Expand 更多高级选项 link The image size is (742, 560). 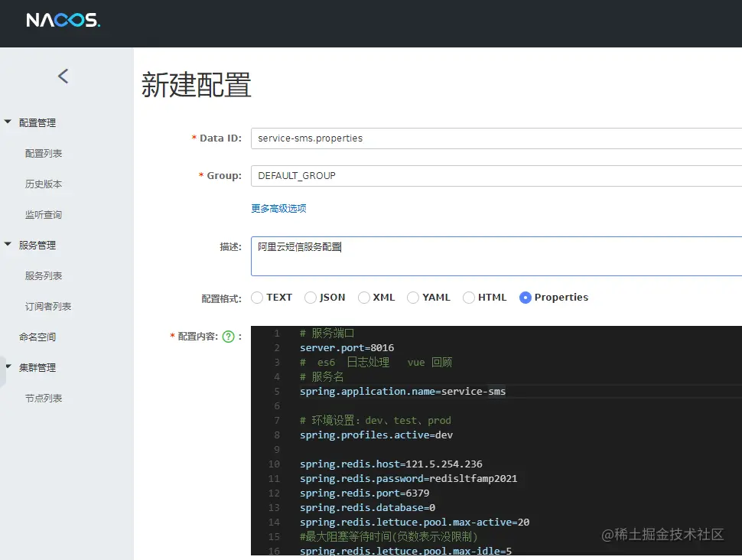click(x=278, y=208)
